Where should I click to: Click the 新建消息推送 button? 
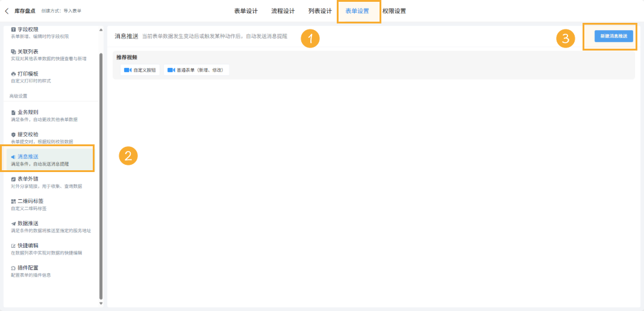tap(614, 36)
